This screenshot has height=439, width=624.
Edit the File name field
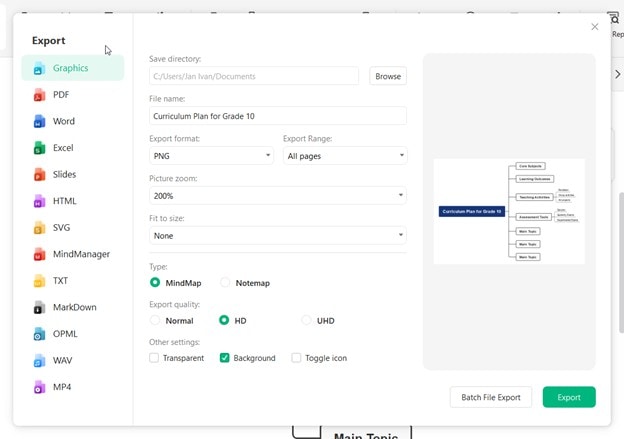pos(278,116)
